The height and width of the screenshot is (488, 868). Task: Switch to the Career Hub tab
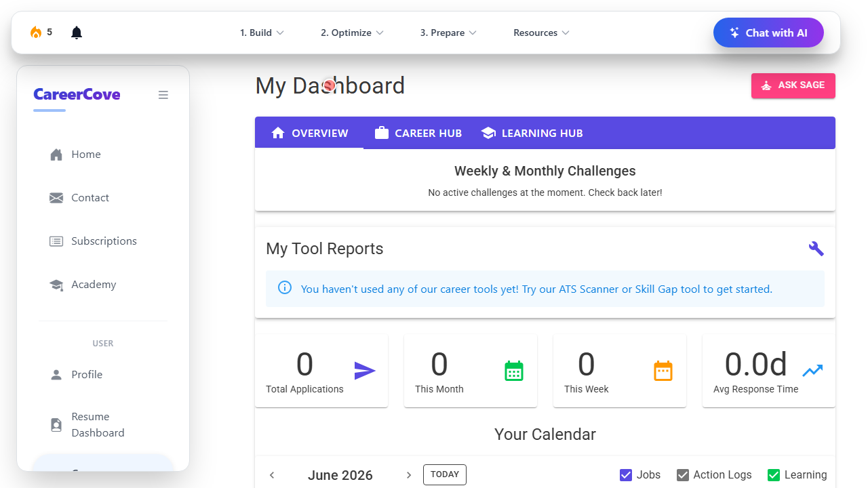[x=418, y=133]
